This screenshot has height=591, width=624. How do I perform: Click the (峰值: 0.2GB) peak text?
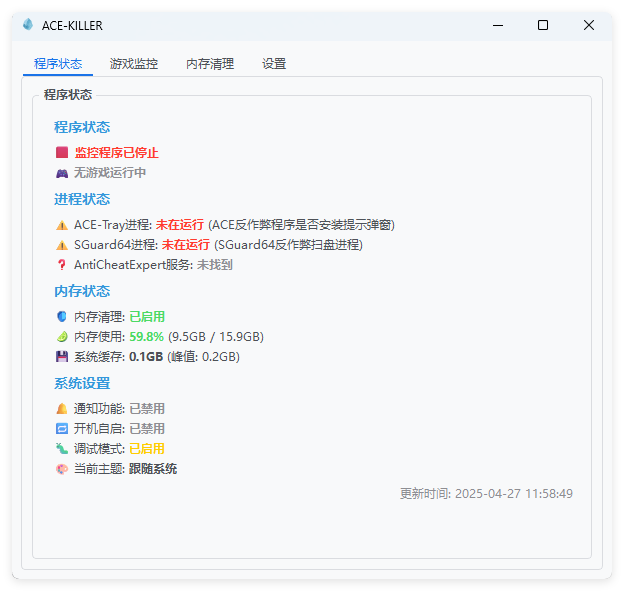[203, 357]
